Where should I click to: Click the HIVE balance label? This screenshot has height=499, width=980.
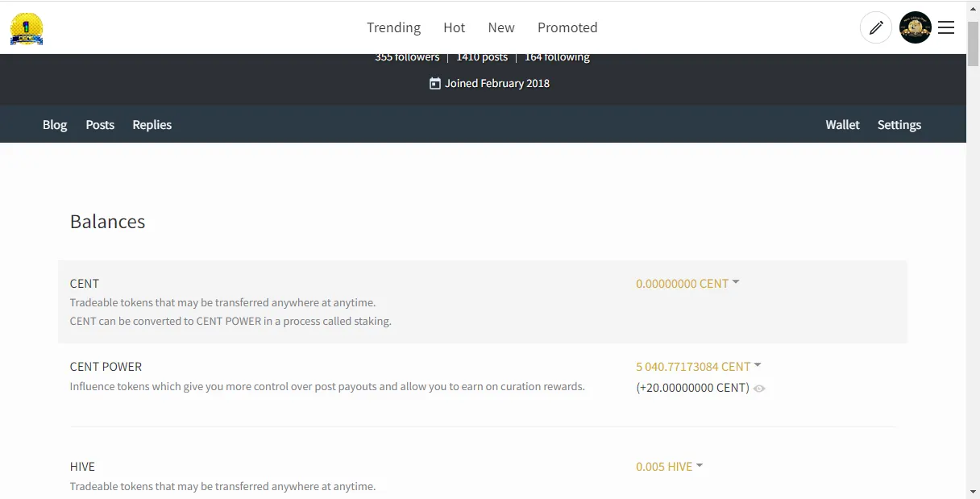[82, 466]
